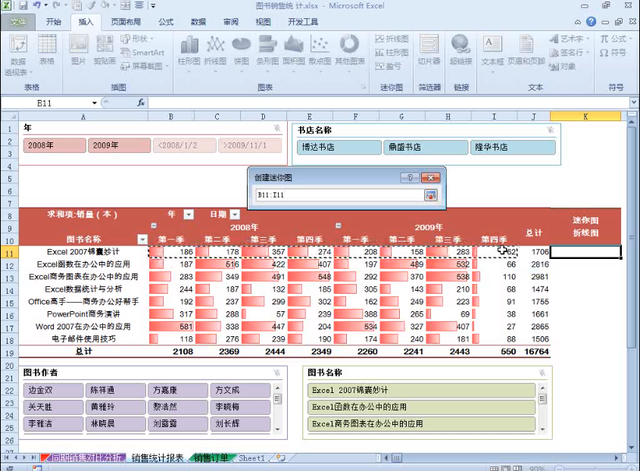Screen dimensions: 640x471
Task: Toggle author 关天胜 in slicer
Action: click(x=53, y=407)
